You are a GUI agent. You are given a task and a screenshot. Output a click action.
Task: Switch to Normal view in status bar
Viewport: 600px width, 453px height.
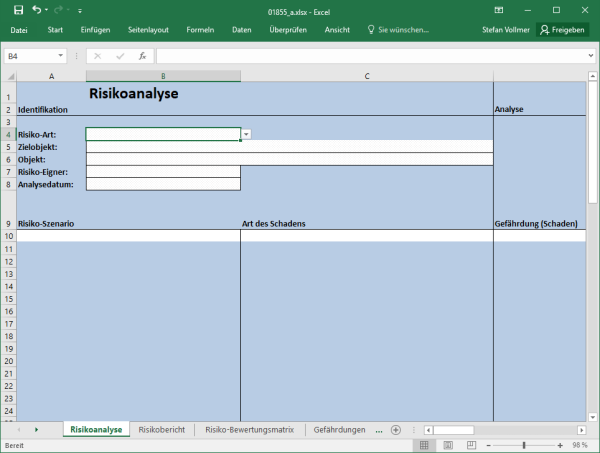click(425, 445)
